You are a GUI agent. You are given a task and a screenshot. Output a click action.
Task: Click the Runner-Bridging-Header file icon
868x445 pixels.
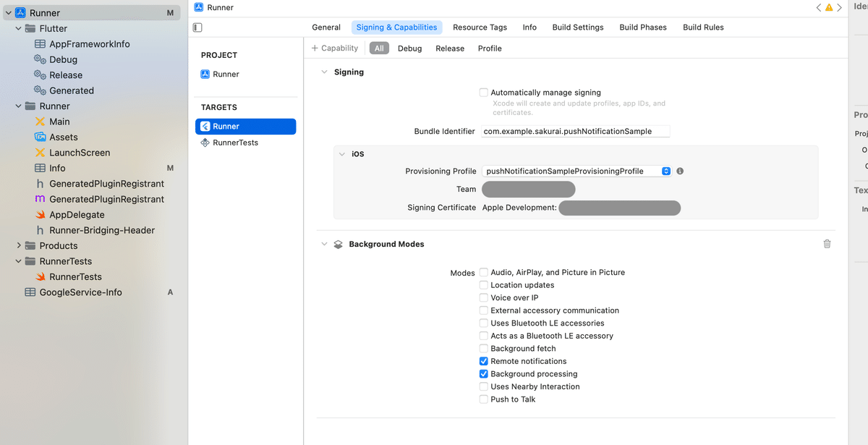[x=41, y=230]
